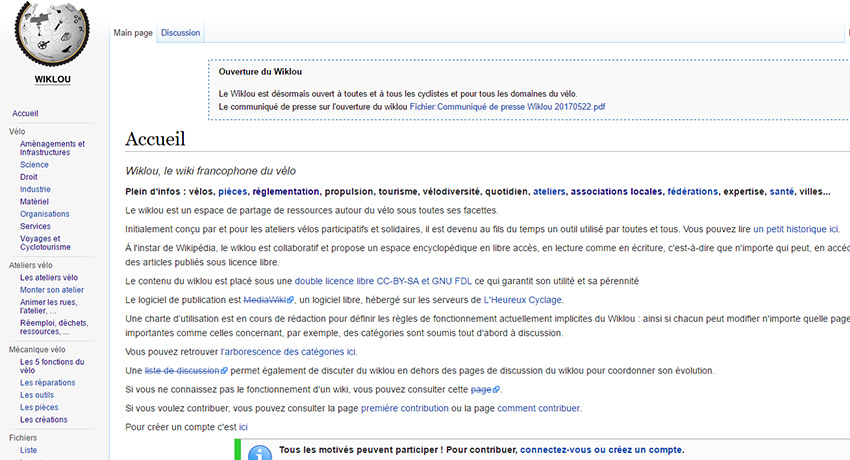Follow the réglementation link

pyautogui.click(x=286, y=192)
